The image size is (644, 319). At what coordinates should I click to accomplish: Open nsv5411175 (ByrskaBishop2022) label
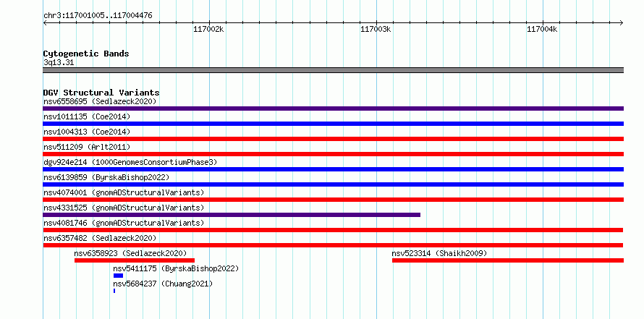coord(176,268)
